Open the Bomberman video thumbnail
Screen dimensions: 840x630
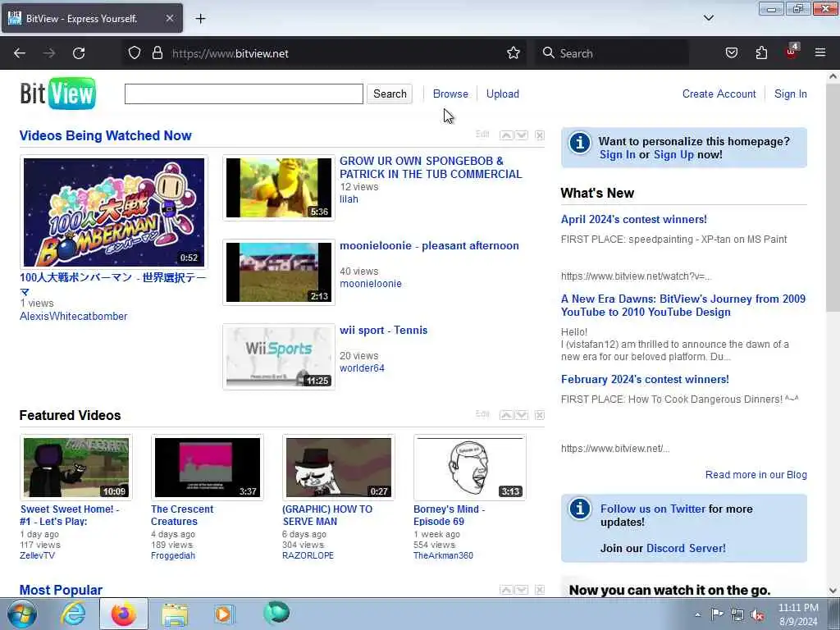click(x=113, y=212)
